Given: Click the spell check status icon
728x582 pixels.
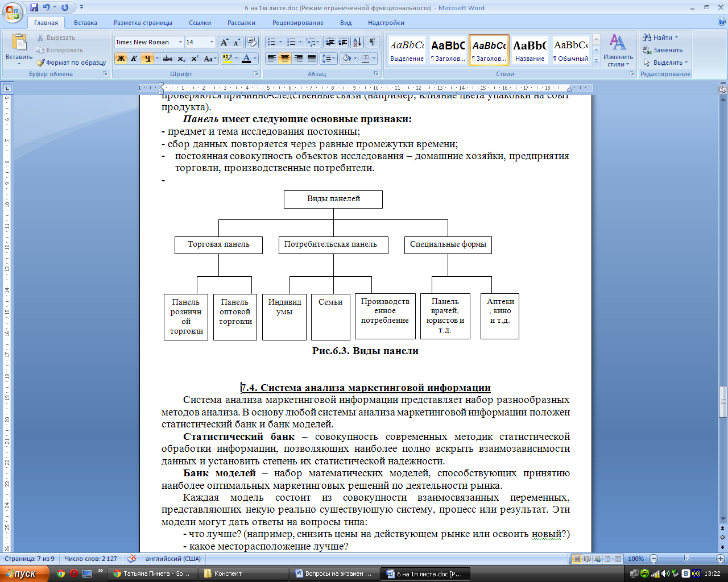Looking at the screenshot, I should coord(131,559).
